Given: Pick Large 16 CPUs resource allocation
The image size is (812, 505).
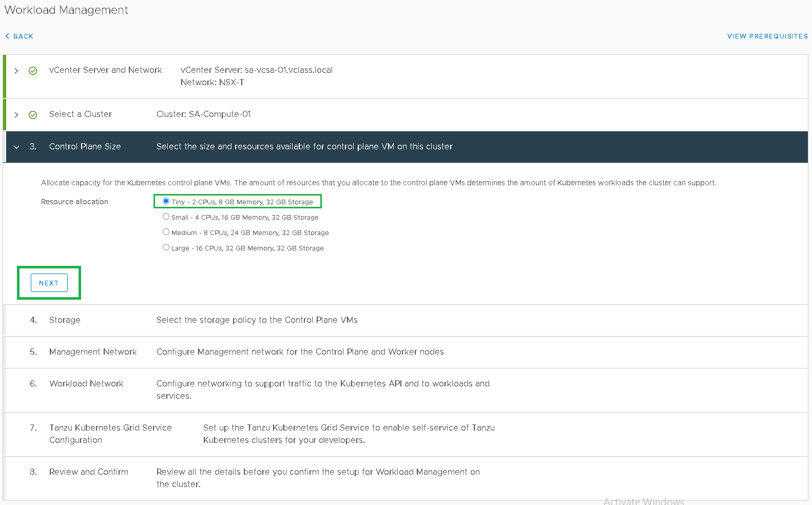Looking at the screenshot, I should (166, 247).
